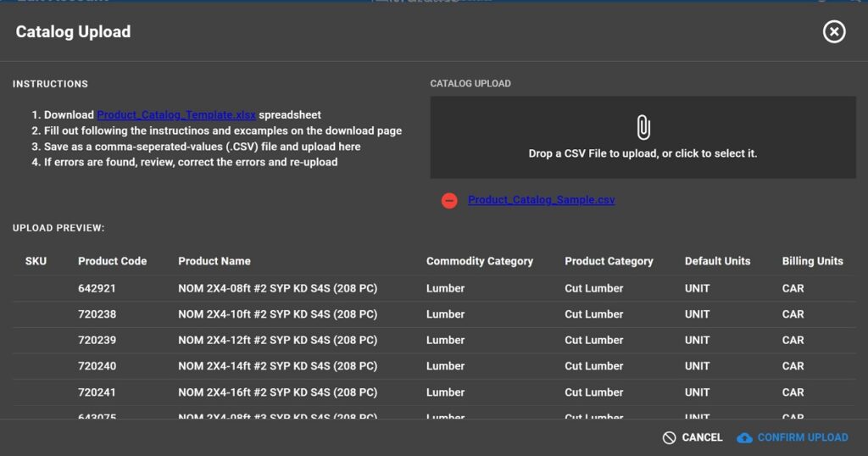Click the cloud upload icon
The height and width of the screenshot is (456, 868).
[744, 437]
